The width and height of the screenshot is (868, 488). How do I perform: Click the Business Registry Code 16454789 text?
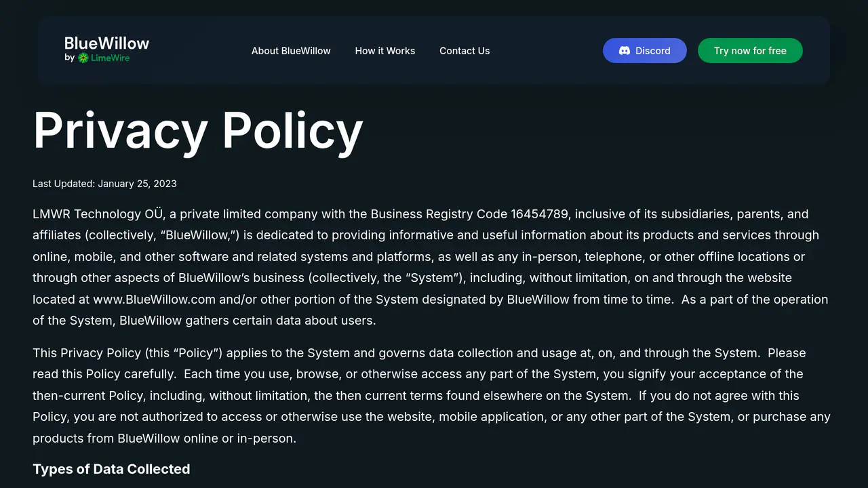tap(469, 214)
